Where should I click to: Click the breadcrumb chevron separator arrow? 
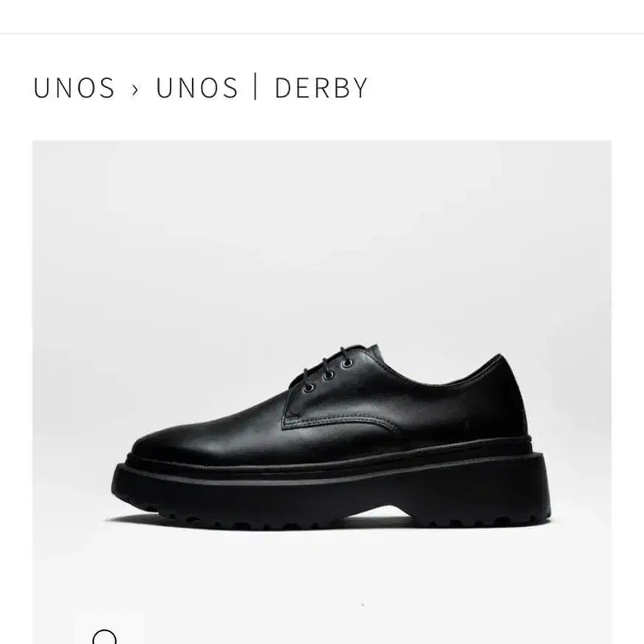click(x=135, y=89)
